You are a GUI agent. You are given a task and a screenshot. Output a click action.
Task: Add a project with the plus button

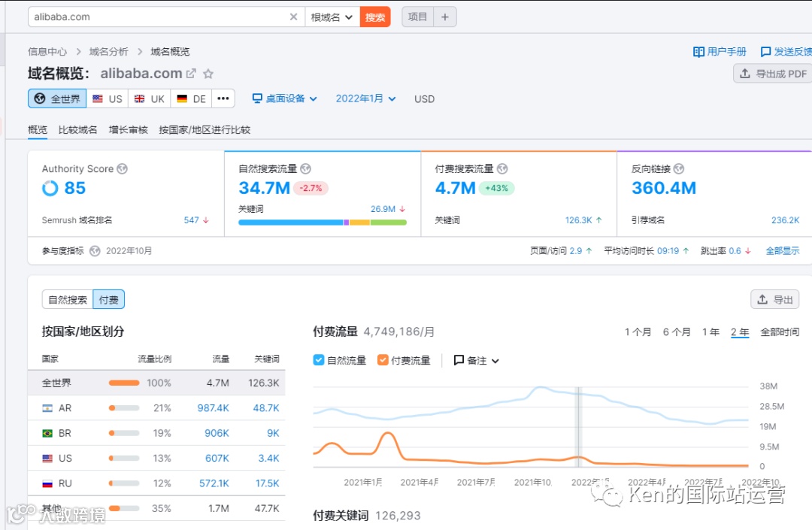click(445, 17)
